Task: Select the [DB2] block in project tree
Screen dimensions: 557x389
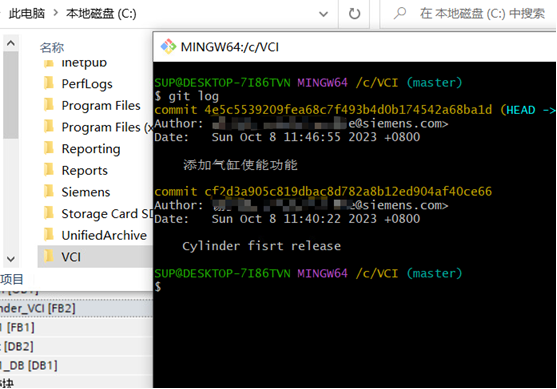Action: click(x=17, y=346)
